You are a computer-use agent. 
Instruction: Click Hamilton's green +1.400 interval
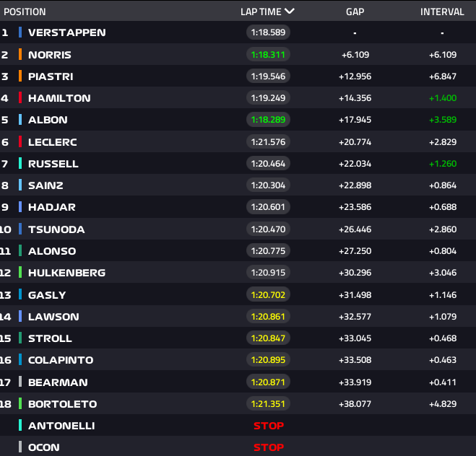pos(442,98)
